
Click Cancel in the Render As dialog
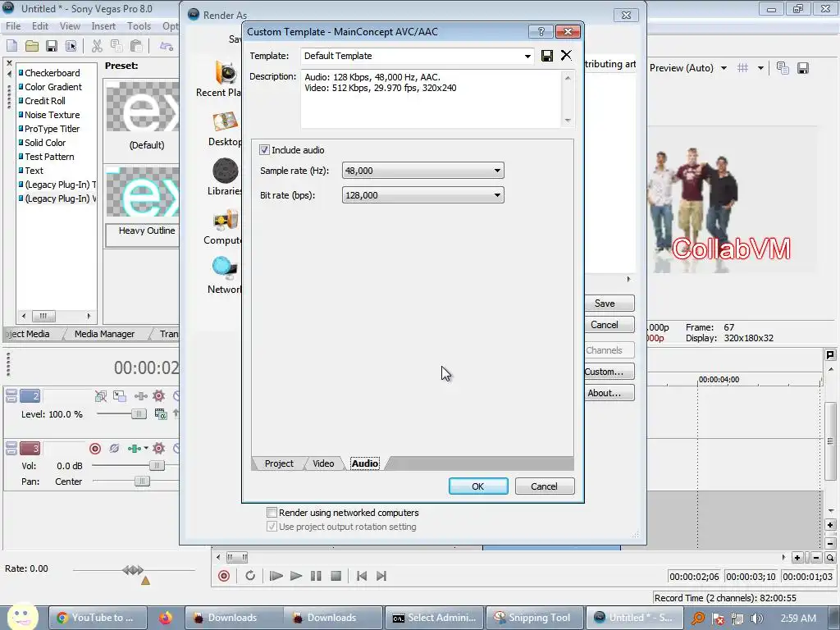609,325
